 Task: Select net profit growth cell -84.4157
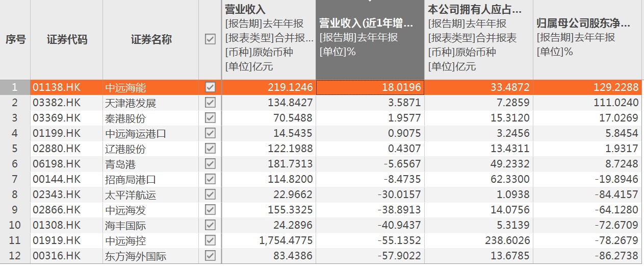(x=588, y=195)
